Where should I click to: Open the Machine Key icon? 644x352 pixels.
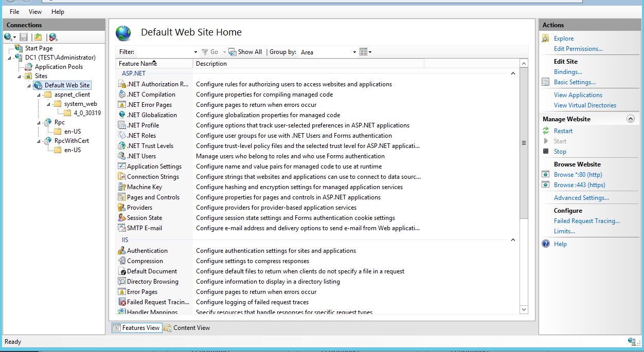(122, 187)
